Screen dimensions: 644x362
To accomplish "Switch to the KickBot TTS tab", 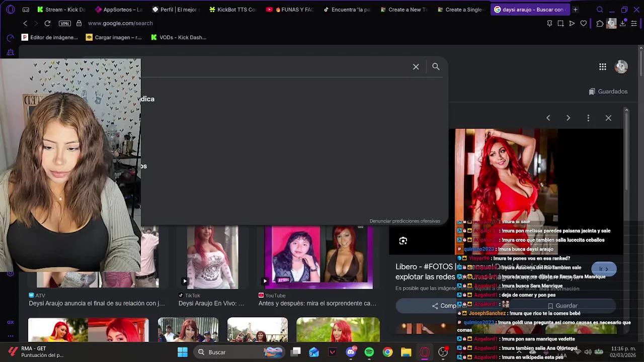I will 233,10.
